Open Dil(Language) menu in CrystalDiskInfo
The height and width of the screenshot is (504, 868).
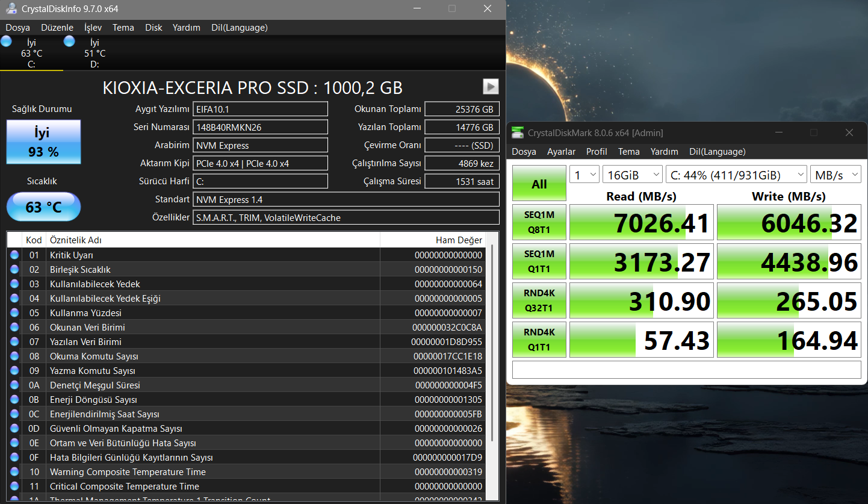pyautogui.click(x=240, y=28)
